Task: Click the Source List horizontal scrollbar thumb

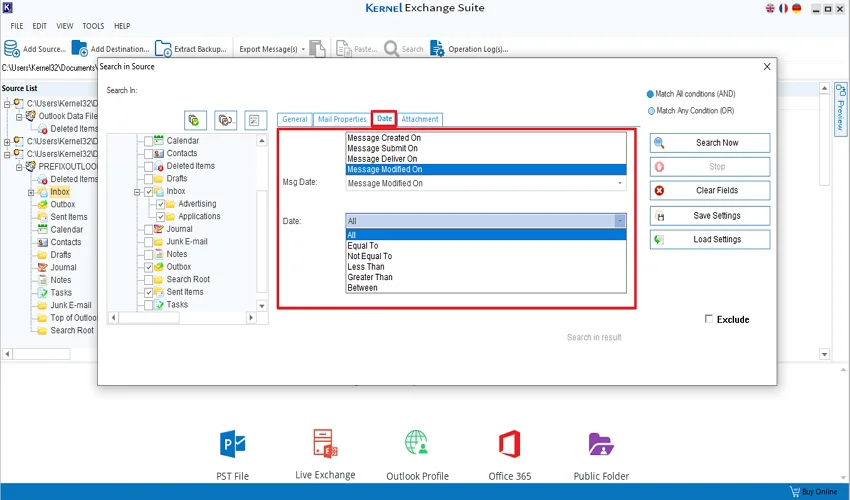Action: (42, 354)
